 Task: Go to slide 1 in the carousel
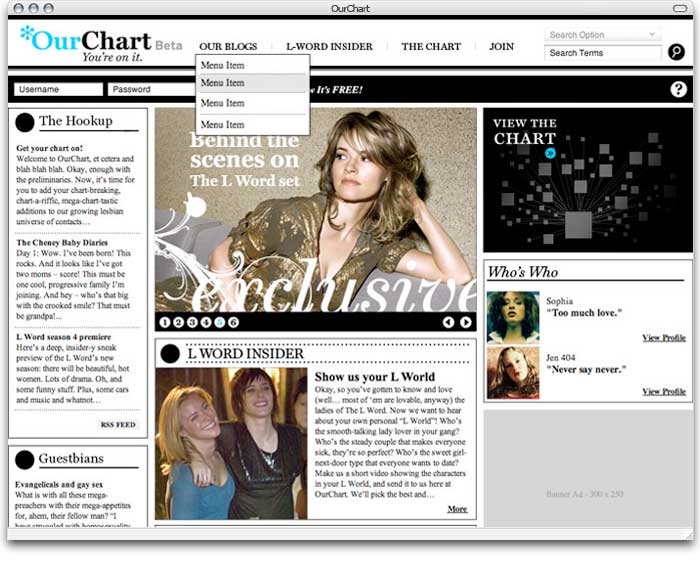[x=165, y=322]
